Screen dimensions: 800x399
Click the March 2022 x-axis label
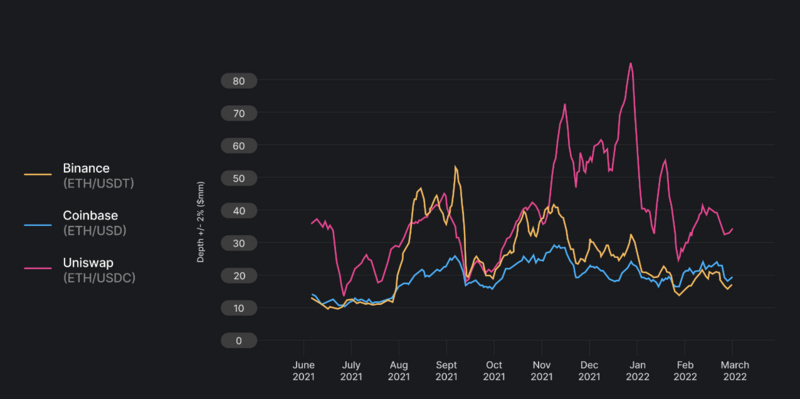click(x=735, y=371)
